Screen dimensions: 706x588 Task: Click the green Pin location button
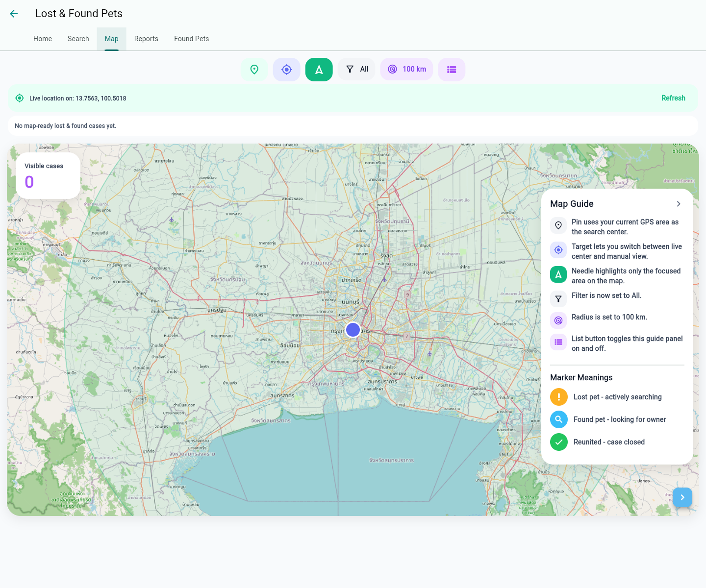[254, 70]
